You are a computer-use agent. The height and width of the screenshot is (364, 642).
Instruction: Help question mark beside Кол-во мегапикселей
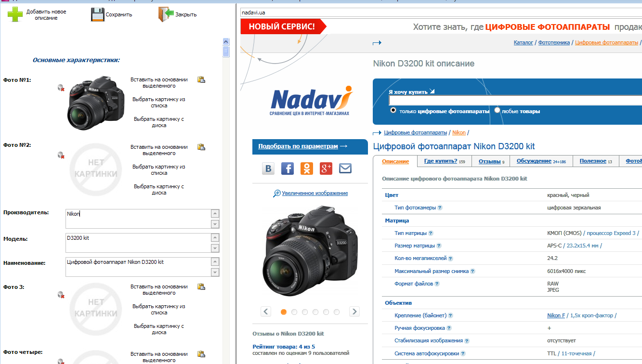(450, 259)
